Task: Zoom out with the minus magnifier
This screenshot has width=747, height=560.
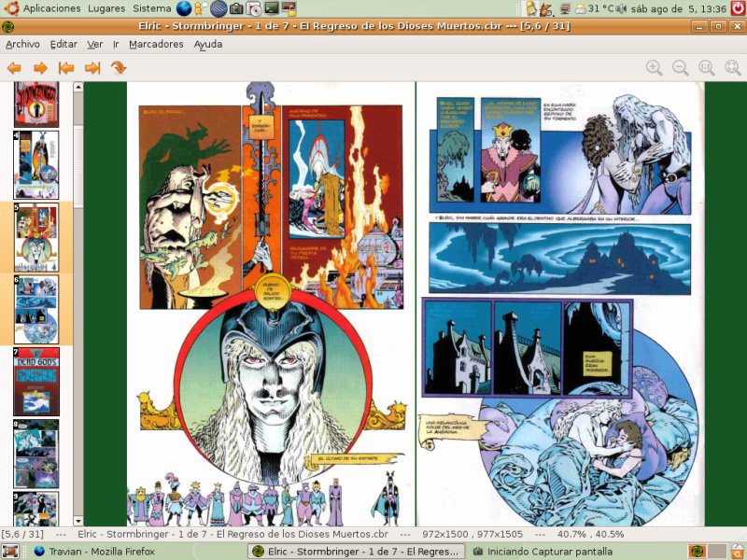Action: click(680, 68)
